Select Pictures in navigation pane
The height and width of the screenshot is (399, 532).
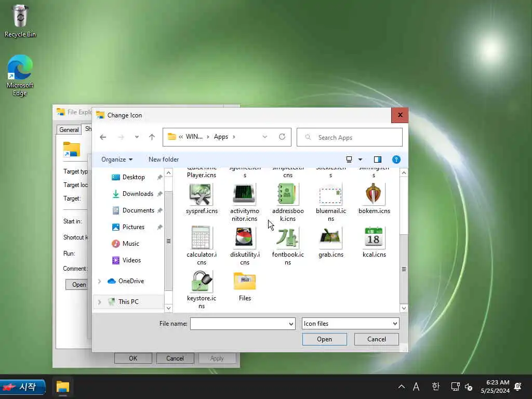click(134, 227)
